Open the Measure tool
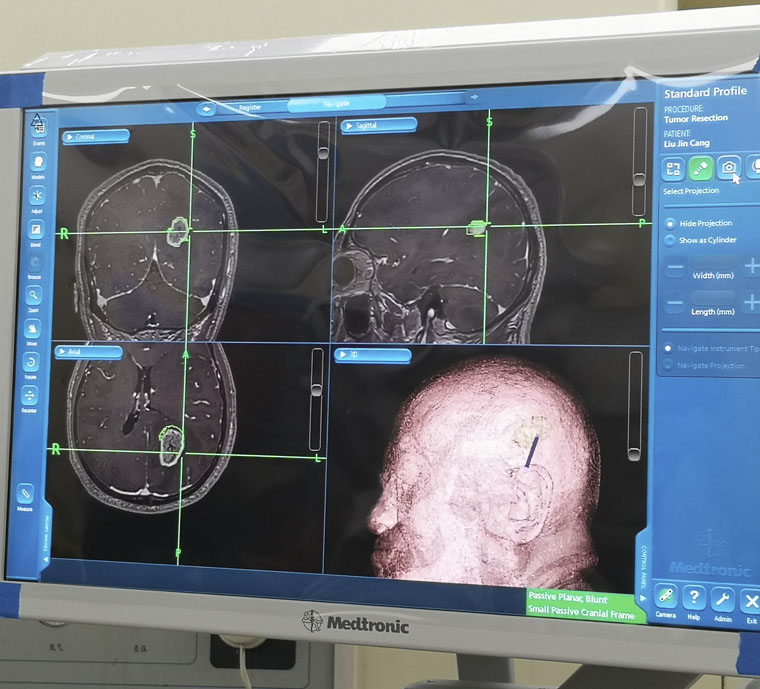The width and height of the screenshot is (760, 689). [x=25, y=494]
